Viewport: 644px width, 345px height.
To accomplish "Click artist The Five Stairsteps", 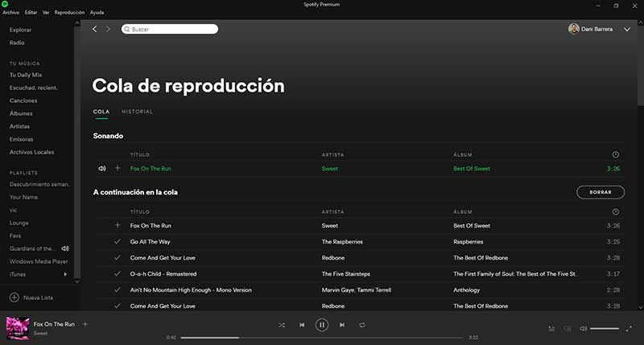I will [346, 273].
